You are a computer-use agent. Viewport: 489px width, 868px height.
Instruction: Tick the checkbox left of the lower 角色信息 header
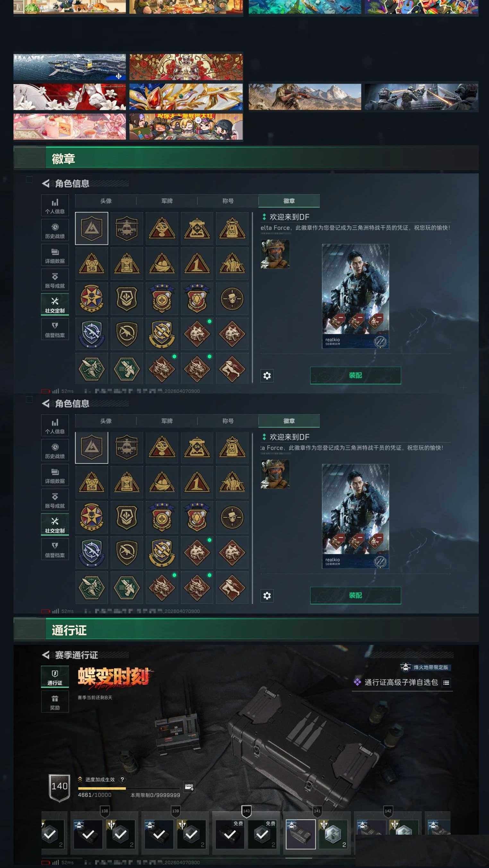click(x=29, y=399)
